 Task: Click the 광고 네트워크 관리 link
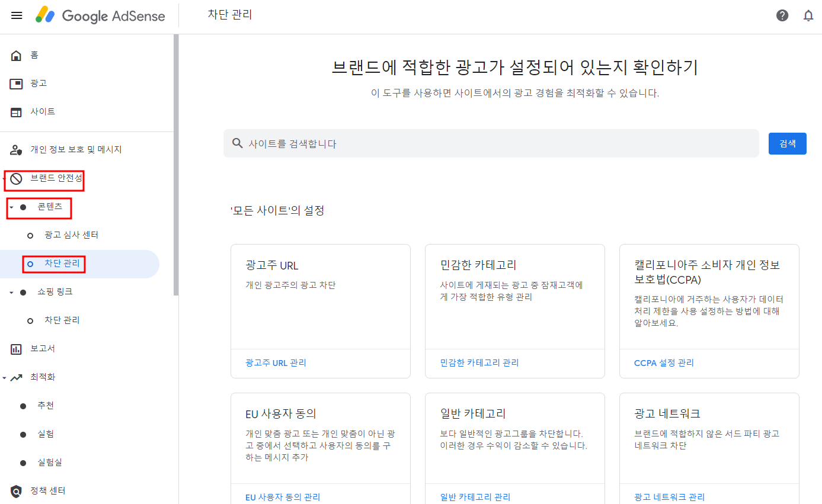pyautogui.click(x=670, y=497)
